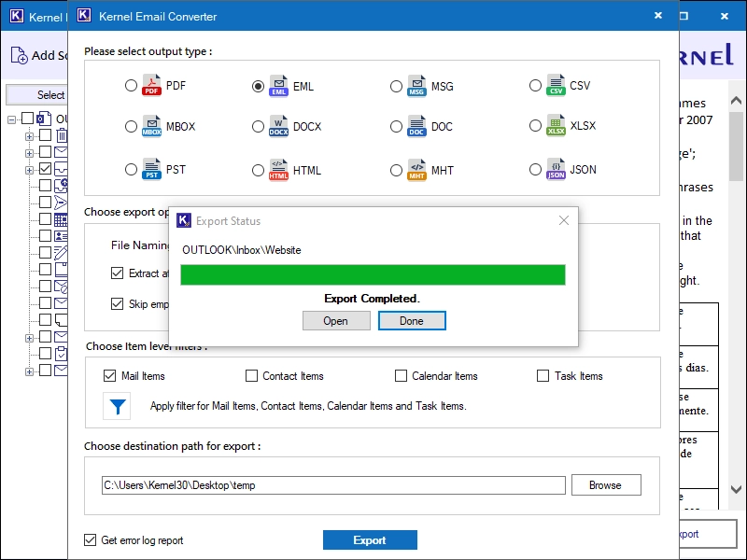
Task: Toggle Get error log report checkbox
Action: pyautogui.click(x=90, y=539)
